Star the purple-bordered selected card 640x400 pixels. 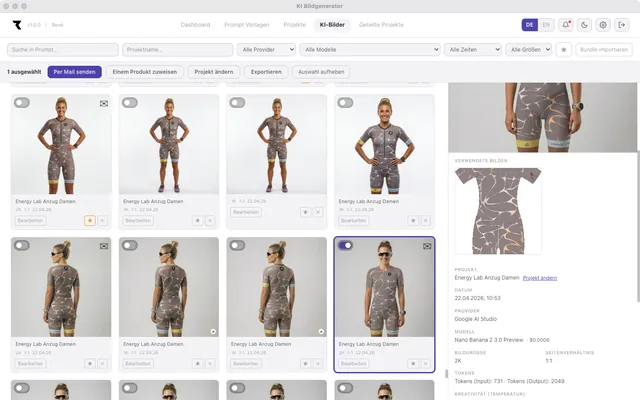click(x=413, y=363)
